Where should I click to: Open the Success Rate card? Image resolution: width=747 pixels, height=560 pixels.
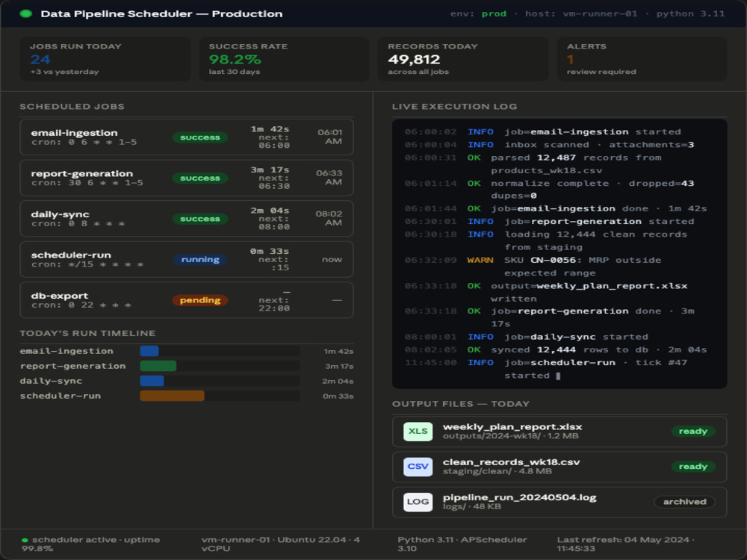tap(284, 59)
